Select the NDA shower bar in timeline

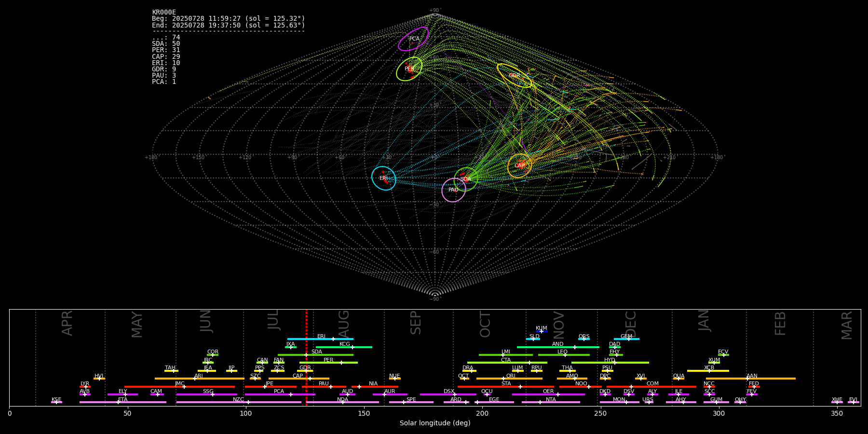point(342,402)
